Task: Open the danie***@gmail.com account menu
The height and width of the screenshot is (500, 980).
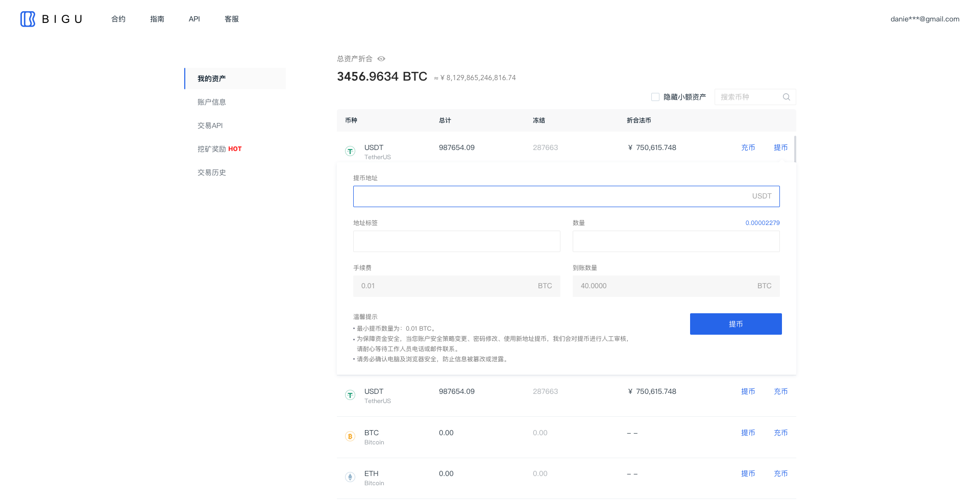Action: (925, 19)
